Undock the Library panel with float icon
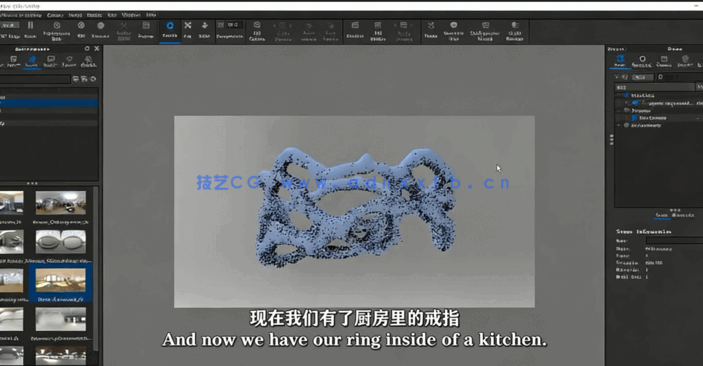Viewport: 703px width, 366px height. (87, 48)
